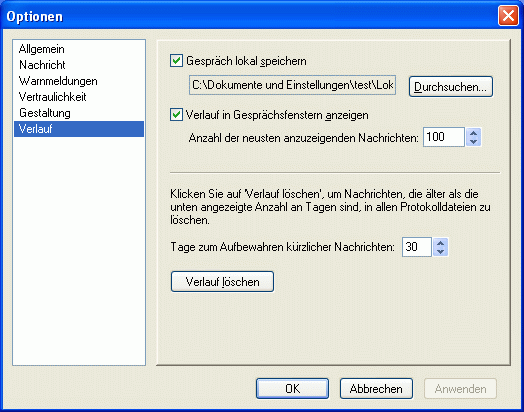Click the Optionen title bar text
Image resolution: width=524 pixels, height=412 pixels.
point(34,16)
